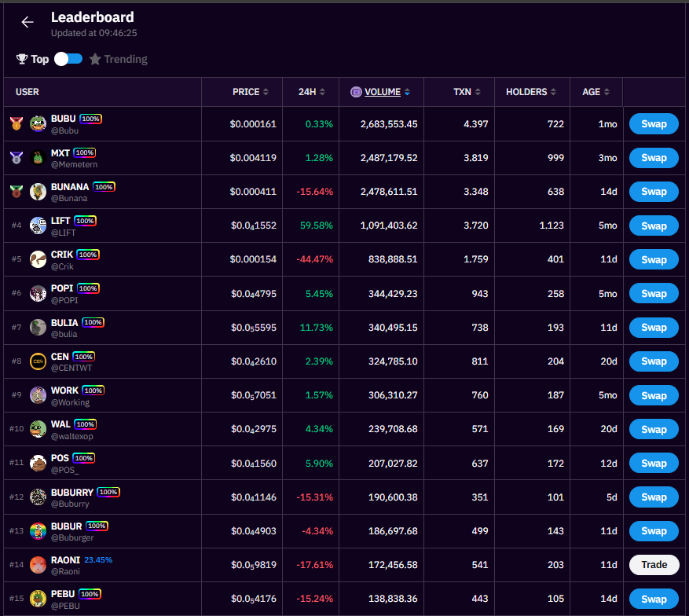Open the @CENTWT handle
689x616 pixels.
point(71,368)
